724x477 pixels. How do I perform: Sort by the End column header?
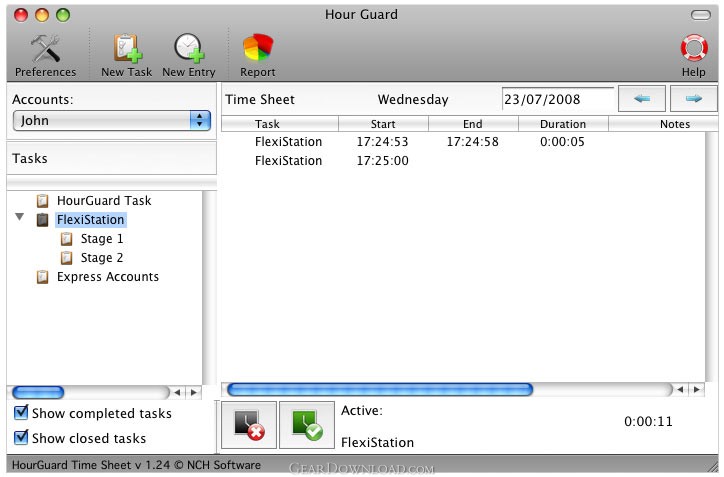[x=473, y=124]
